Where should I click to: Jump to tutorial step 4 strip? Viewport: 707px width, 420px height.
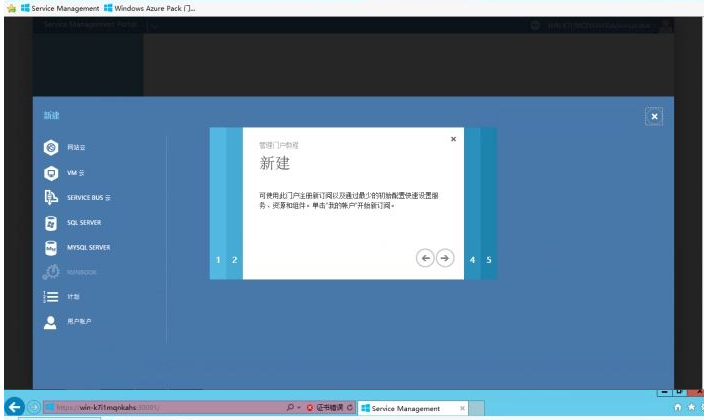point(472,203)
